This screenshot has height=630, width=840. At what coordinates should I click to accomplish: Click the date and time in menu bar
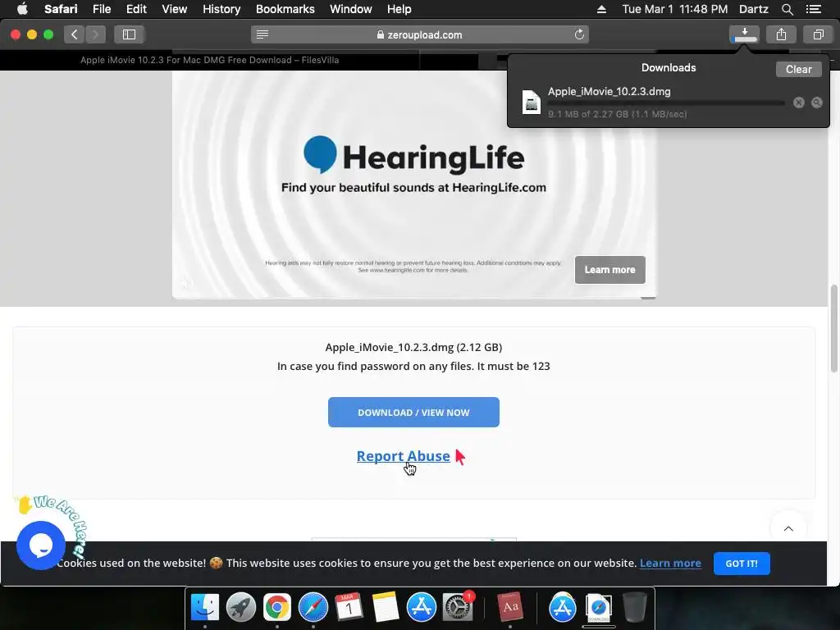674,9
